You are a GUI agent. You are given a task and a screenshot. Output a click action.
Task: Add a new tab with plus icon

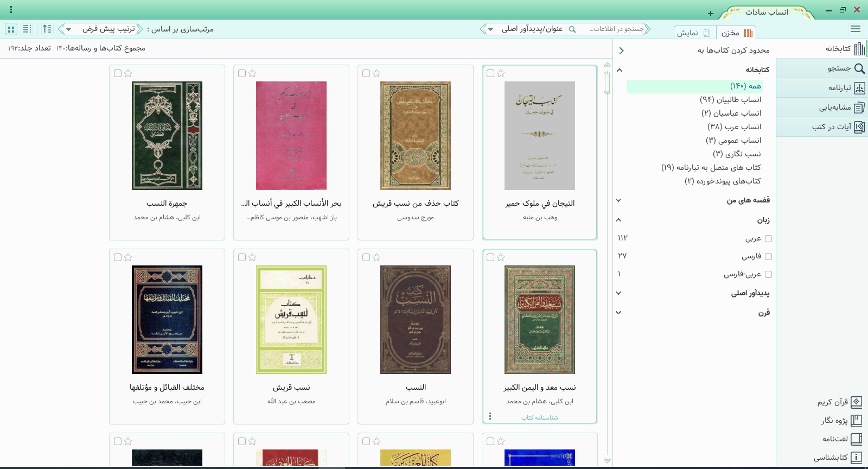click(x=710, y=14)
